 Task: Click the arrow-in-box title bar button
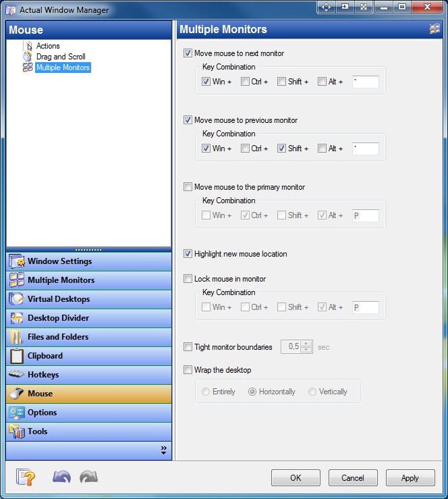[x=345, y=7]
